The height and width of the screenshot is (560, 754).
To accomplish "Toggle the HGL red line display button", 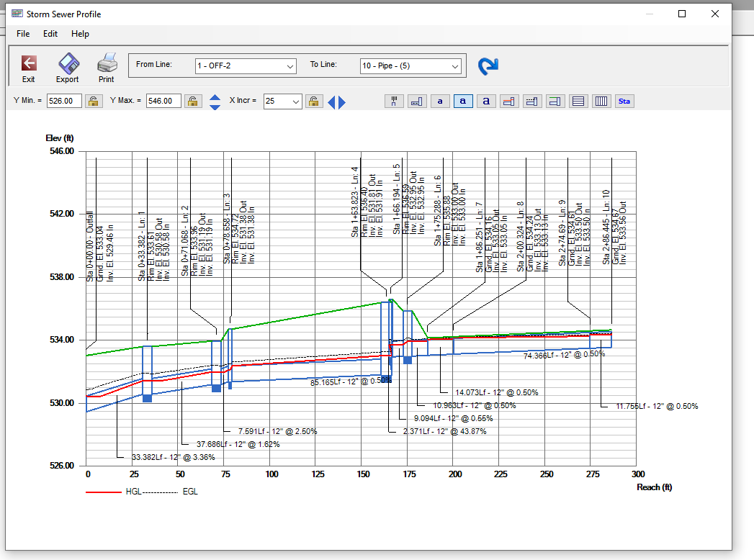I will click(x=508, y=101).
